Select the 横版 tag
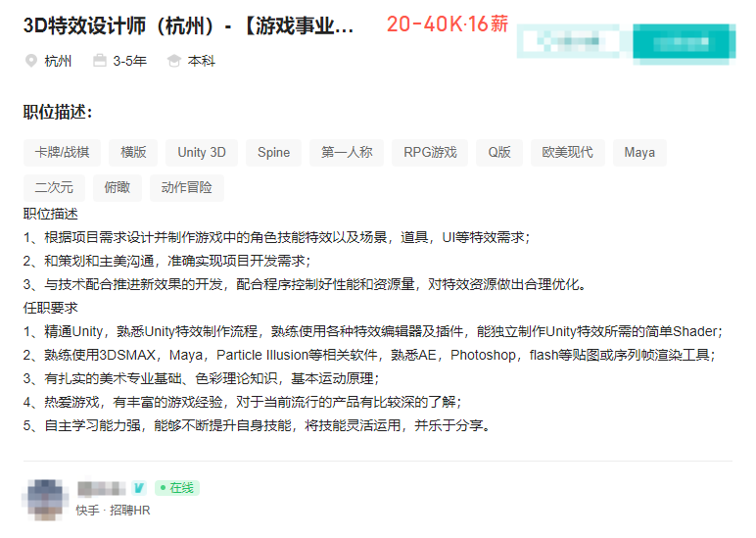This screenshot has height=538, width=756. point(133,152)
